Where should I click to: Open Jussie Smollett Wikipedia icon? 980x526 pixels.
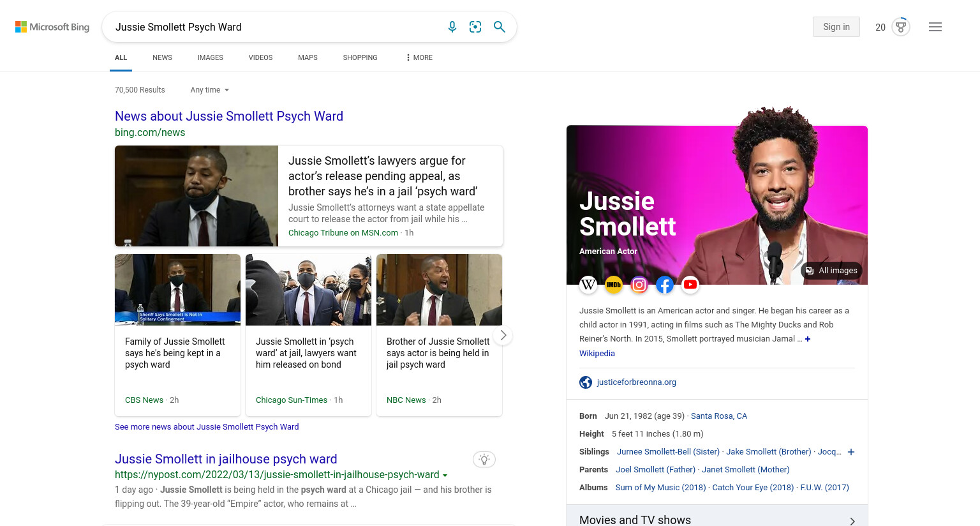(588, 285)
